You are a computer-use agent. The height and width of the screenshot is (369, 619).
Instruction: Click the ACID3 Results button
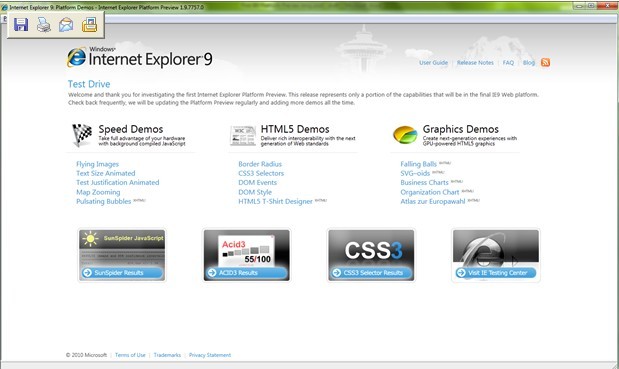[247, 273]
